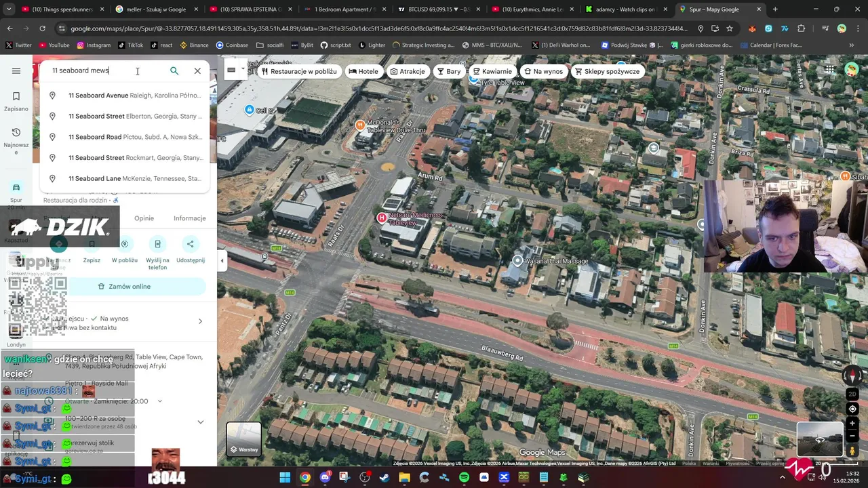Select suggestion 11 Seaboard Street Elberton
Viewport: 868px width, 488px height.
click(125, 117)
